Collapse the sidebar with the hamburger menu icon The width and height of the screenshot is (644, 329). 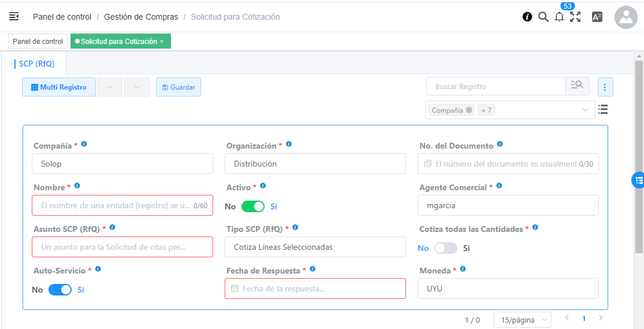(14, 17)
